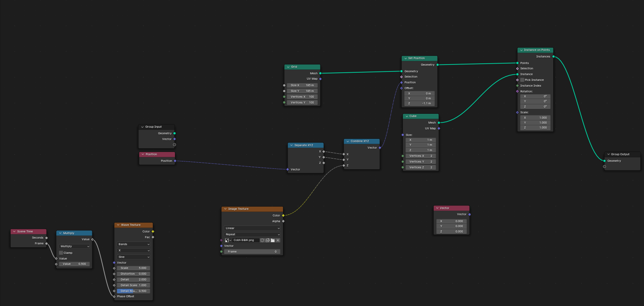The image size is (644, 306).
Task: Select the Group Input node header
Action: 156,127
